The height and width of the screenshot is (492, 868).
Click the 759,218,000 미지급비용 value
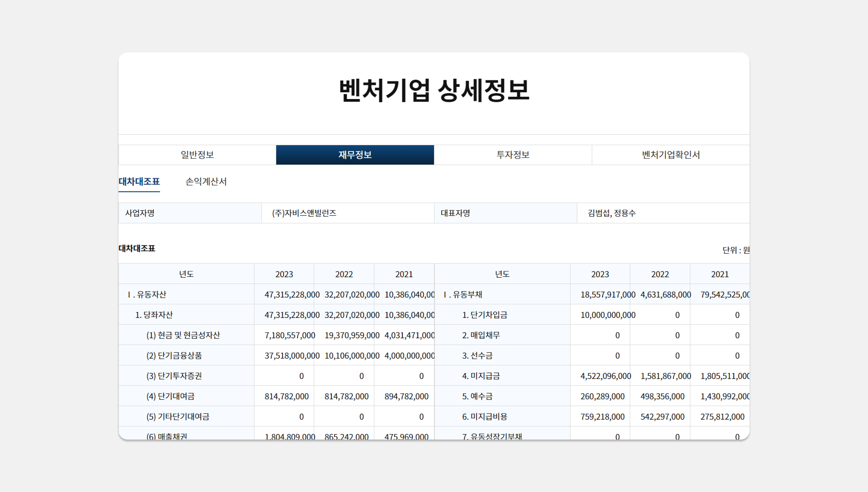pos(602,416)
